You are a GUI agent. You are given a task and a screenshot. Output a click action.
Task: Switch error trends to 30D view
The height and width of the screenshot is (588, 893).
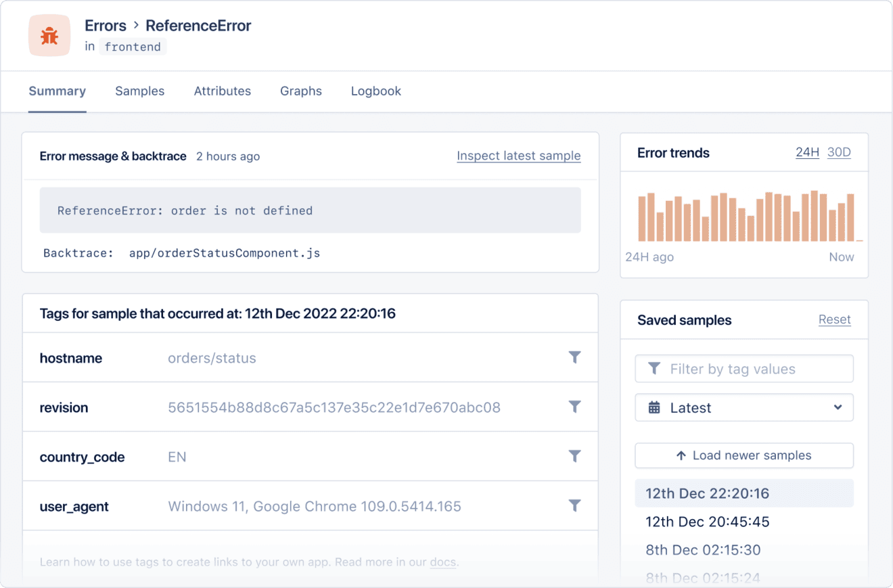(x=839, y=152)
